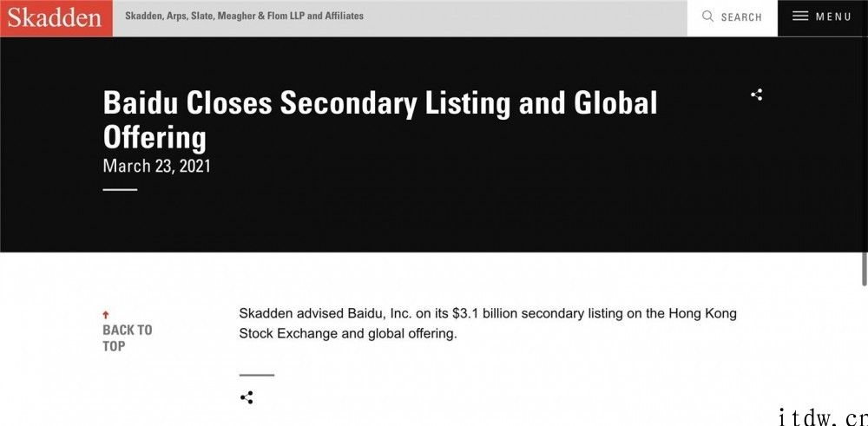Click the gray divider above share icon
Viewport: 868px width, 426px height.
[x=257, y=375]
